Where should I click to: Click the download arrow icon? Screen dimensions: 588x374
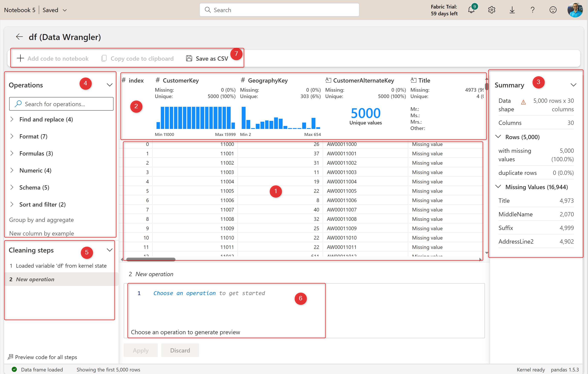(512, 10)
